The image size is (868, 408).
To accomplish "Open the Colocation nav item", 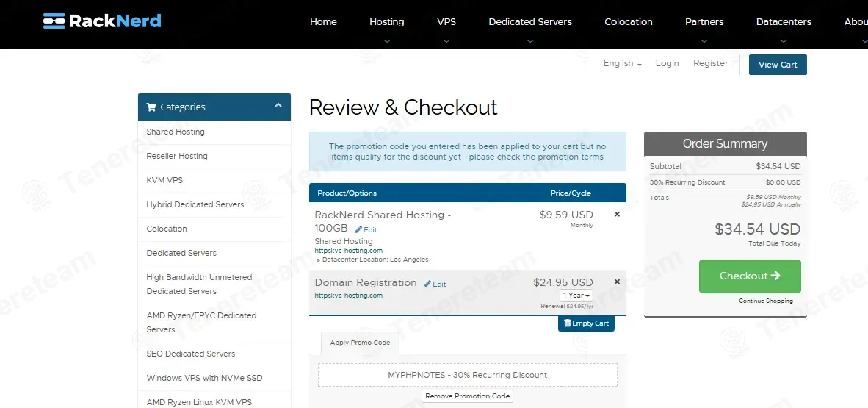I will [629, 22].
